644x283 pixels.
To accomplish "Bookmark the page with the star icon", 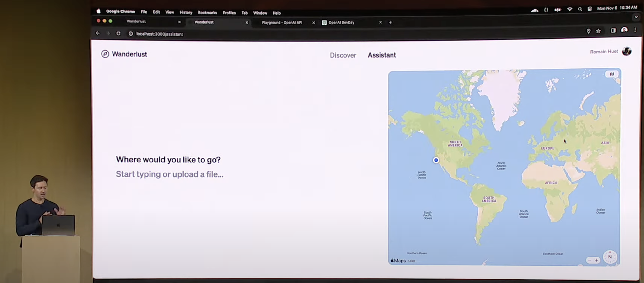I will pyautogui.click(x=599, y=31).
